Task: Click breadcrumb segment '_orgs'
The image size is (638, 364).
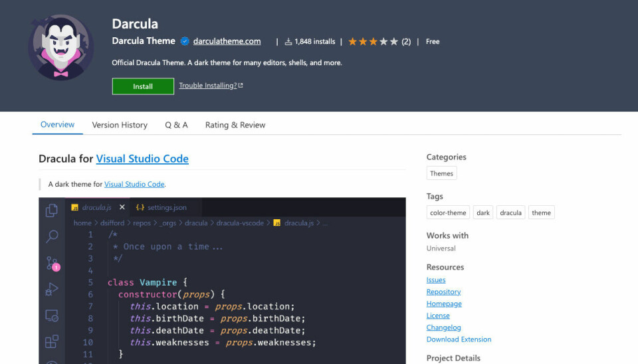Action: click(x=167, y=223)
